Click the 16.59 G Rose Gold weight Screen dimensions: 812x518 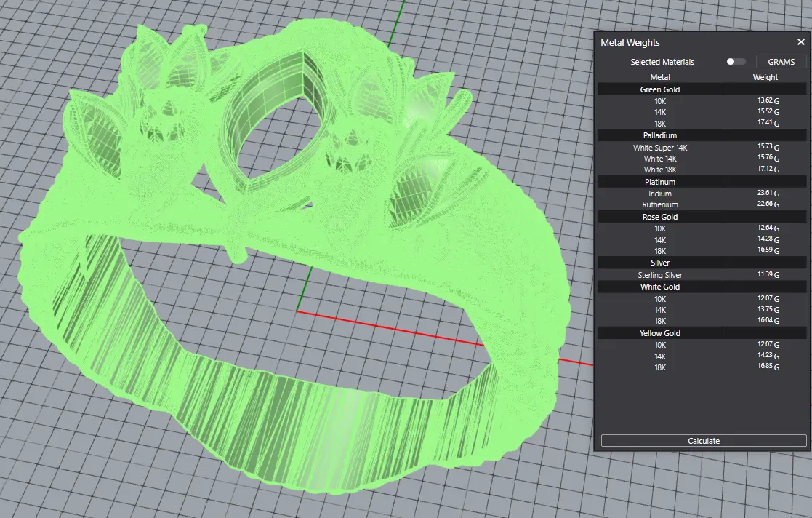(x=768, y=250)
